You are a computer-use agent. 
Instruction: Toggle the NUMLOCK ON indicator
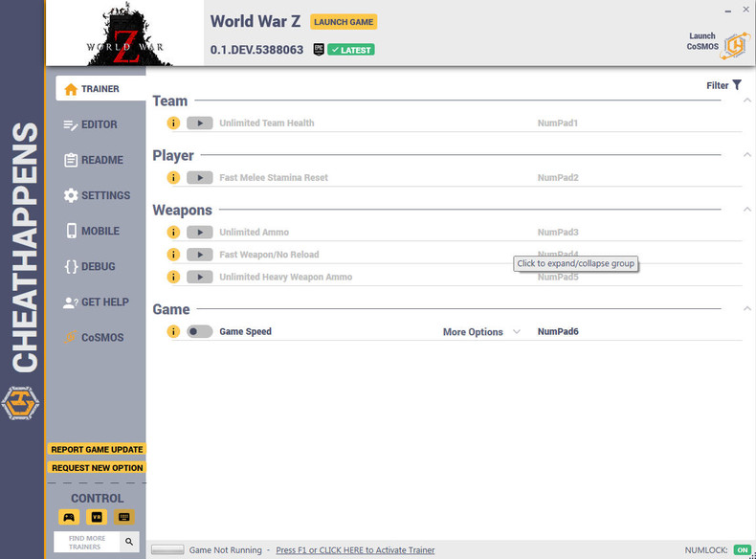point(743,549)
